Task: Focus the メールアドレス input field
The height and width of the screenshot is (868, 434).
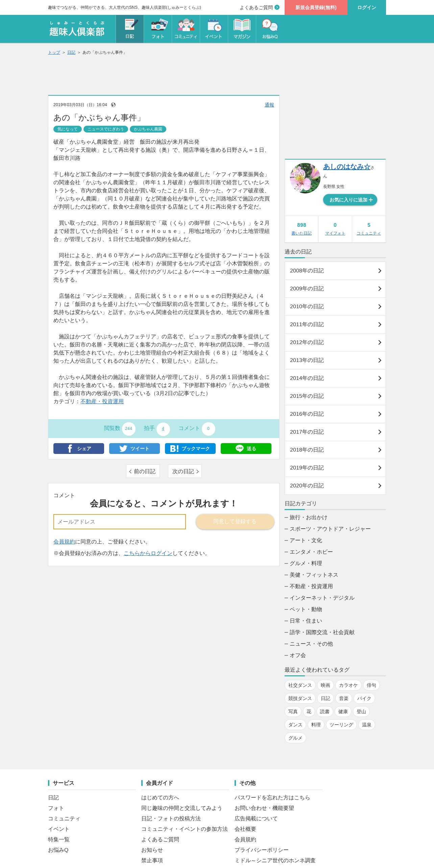Action: (120, 522)
